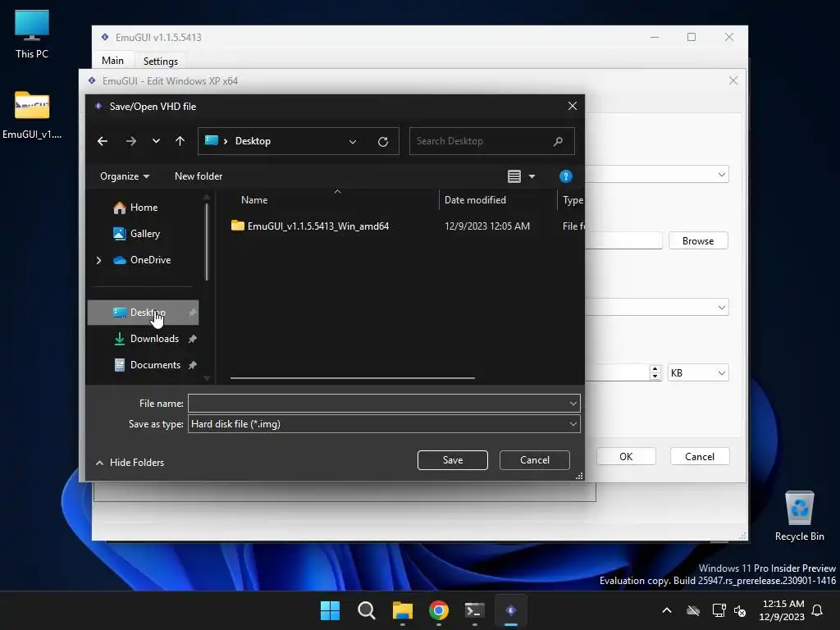840x630 pixels.
Task: Go forward in file dialog
Action: pos(130,141)
